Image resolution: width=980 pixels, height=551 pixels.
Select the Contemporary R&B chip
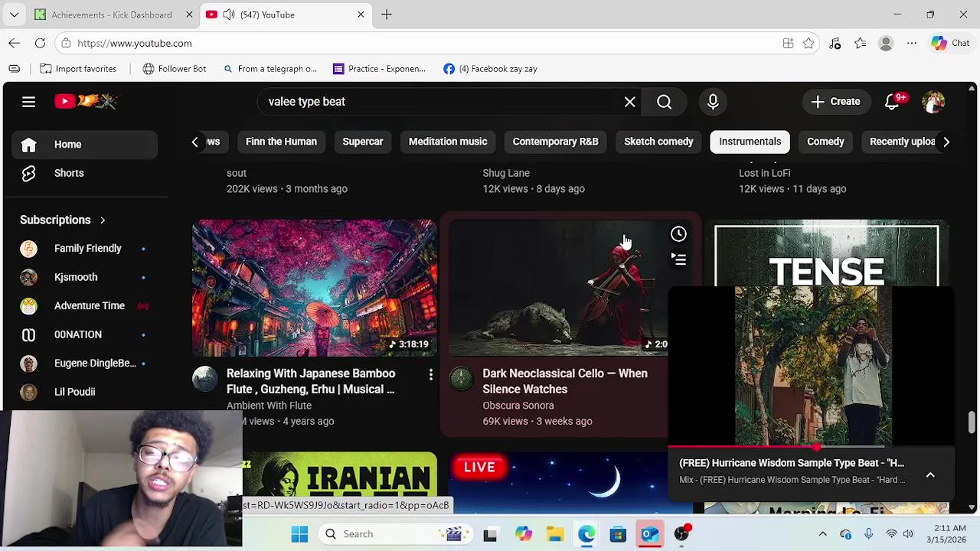pyautogui.click(x=555, y=142)
